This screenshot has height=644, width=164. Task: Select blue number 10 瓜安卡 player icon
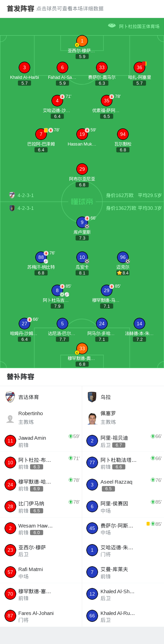point(82,257)
